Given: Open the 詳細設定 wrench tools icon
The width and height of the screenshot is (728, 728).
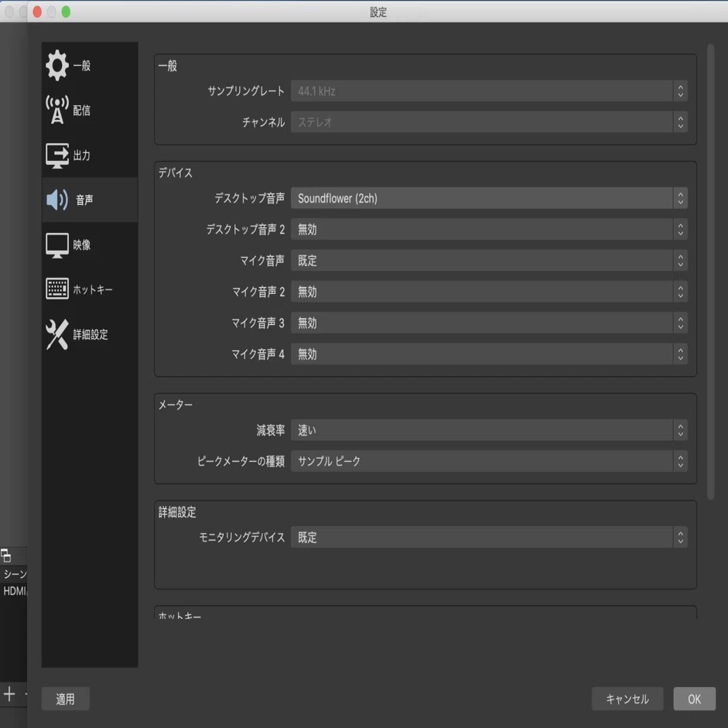Looking at the screenshot, I should [x=57, y=334].
